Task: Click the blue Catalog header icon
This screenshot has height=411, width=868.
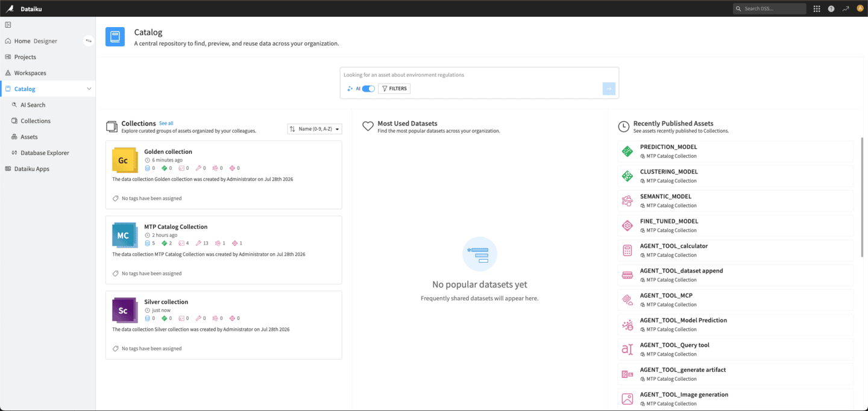Action: coord(115,37)
